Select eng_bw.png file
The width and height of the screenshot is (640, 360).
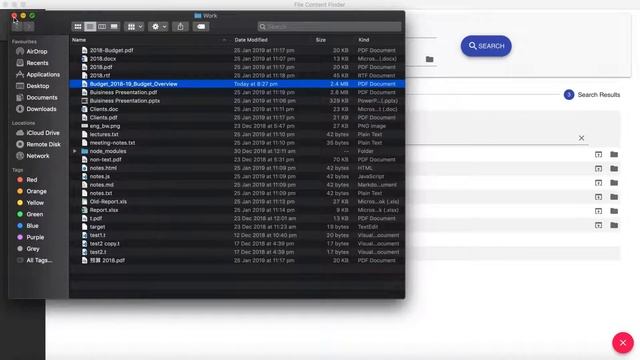(237, 126)
